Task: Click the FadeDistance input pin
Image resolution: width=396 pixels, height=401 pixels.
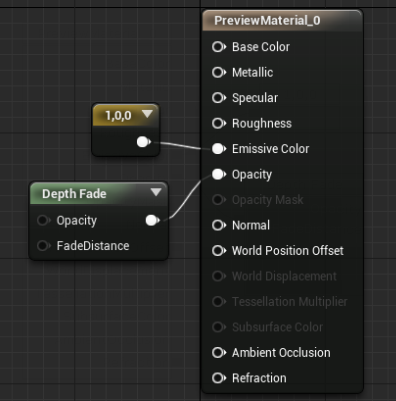Action: (x=44, y=246)
